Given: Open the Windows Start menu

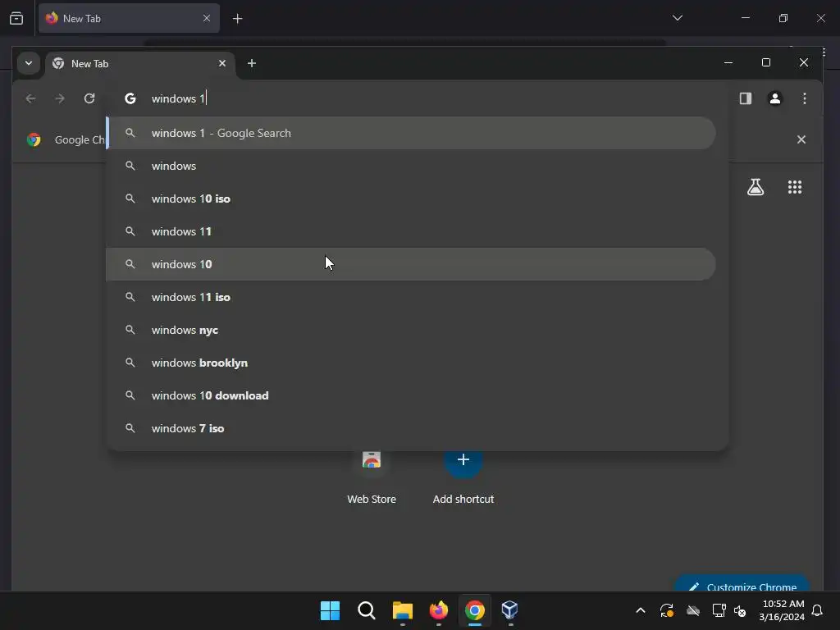Looking at the screenshot, I should [x=330, y=610].
